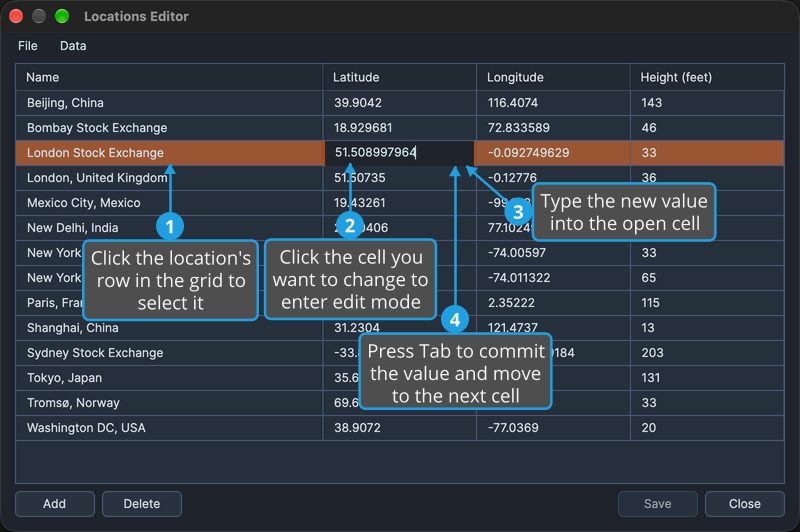The height and width of the screenshot is (532, 800).
Task: Sort by the Height (feet) column header
Action: point(707,78)
